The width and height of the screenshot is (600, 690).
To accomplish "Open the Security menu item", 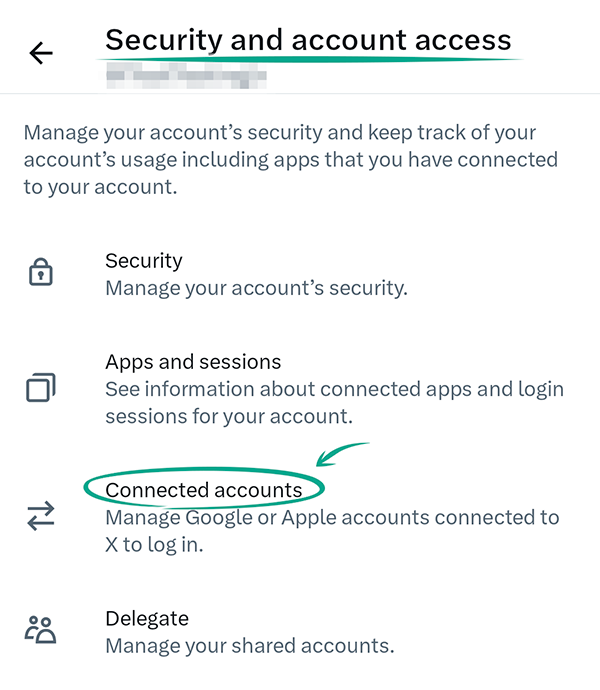I will [x=144, y=261].
